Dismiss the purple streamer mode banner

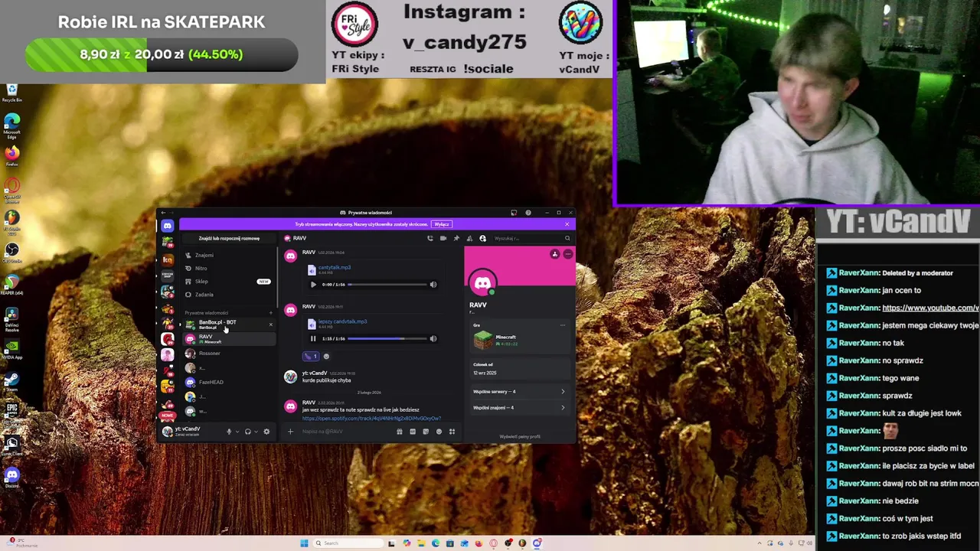567,224
